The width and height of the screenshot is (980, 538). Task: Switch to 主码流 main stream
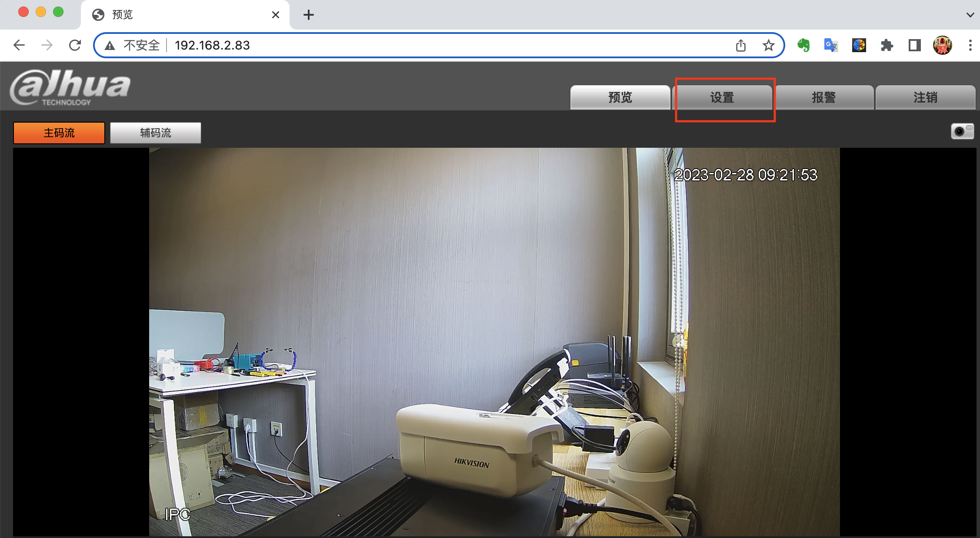[x=59, y=133]
